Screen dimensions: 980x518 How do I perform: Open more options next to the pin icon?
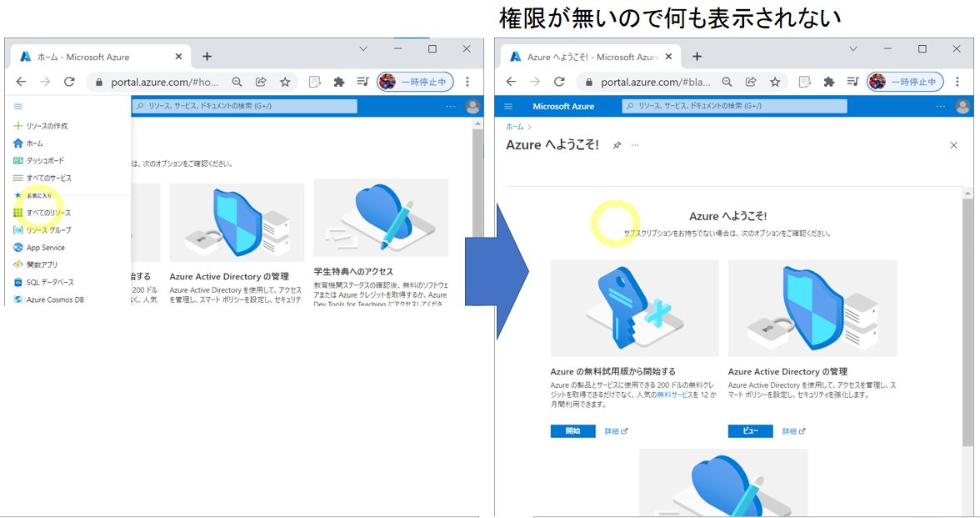(x=635, y=145)
